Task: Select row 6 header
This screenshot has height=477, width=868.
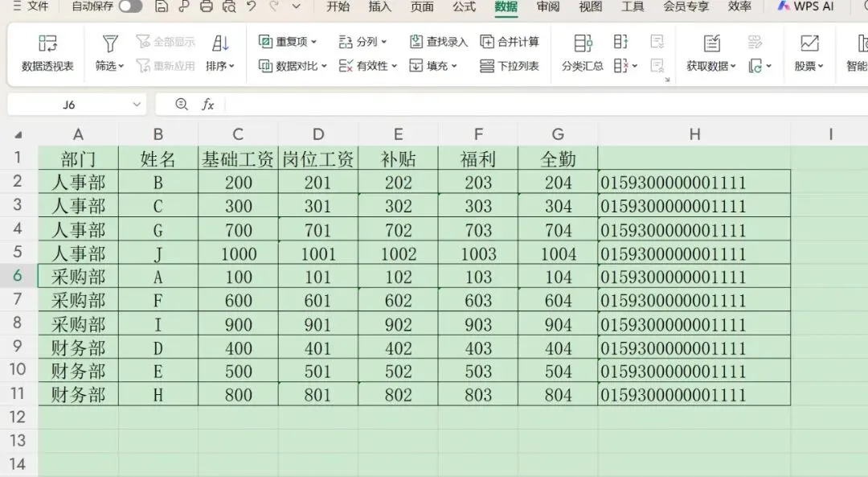Action: click(x=18, y=275)
